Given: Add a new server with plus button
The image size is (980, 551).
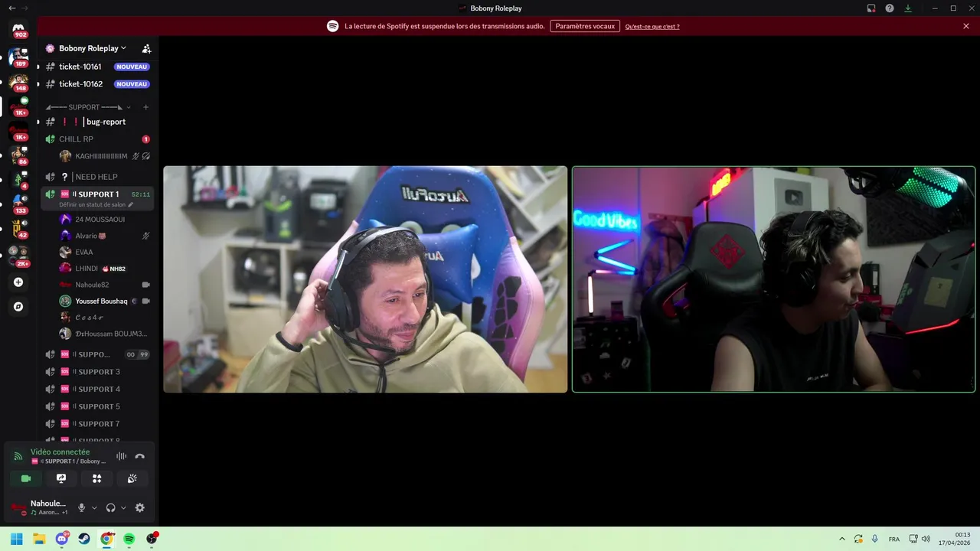Looking at the screenshot, I should [18, 282].
